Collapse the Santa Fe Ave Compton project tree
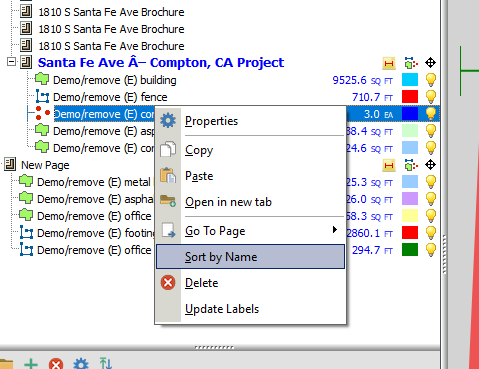479x369 pixels. point(11,62)
